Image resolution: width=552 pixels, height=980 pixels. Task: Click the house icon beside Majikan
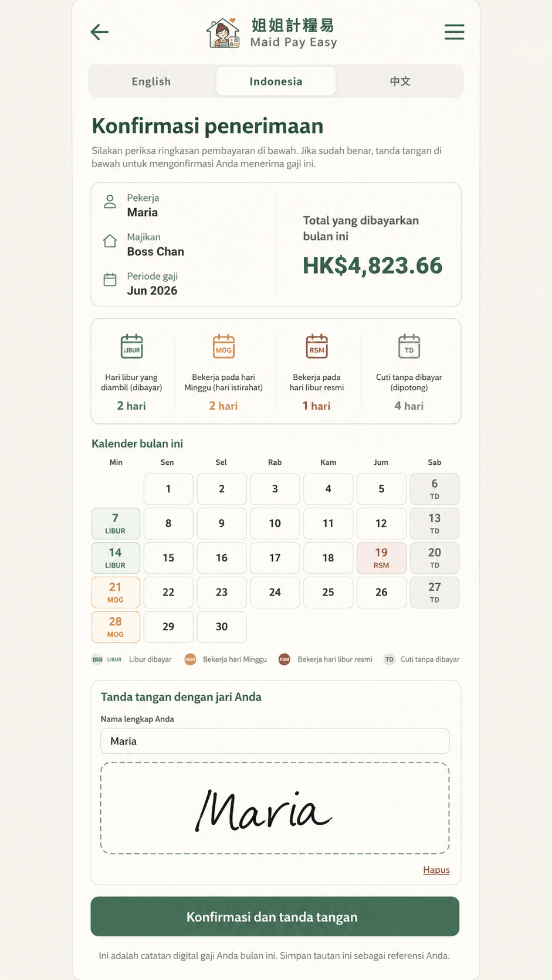pyautogui.click(x=110, y=241)
